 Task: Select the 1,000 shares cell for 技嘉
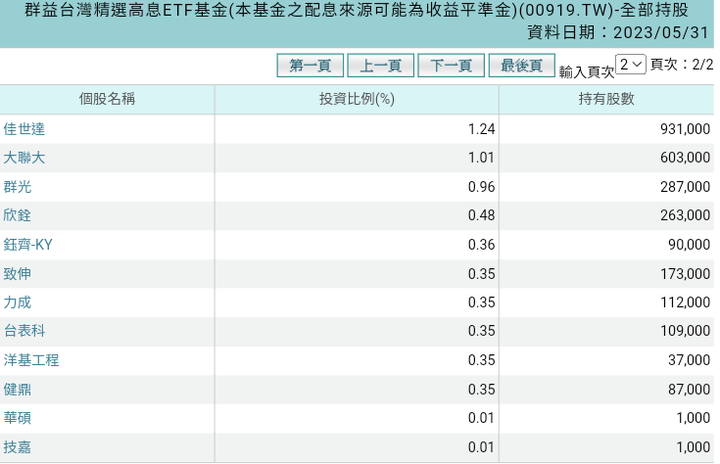[606, 447]
